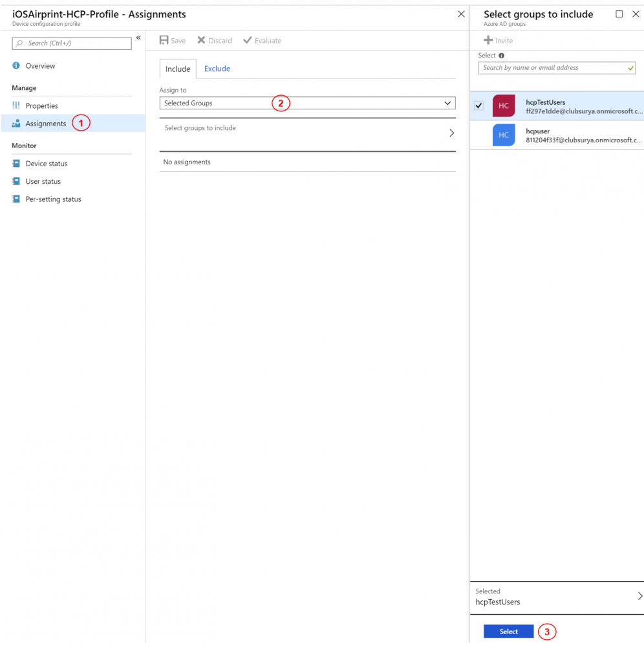This screenshot has height=647, width=644.
Task: Collapse the sidebar with the double chevron
Action: tap(138, 38)
